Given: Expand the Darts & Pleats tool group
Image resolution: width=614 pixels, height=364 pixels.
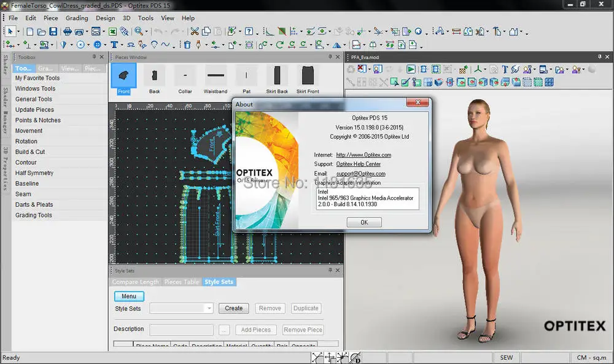Looking at the screenshot, I should [x=34, y=204].
